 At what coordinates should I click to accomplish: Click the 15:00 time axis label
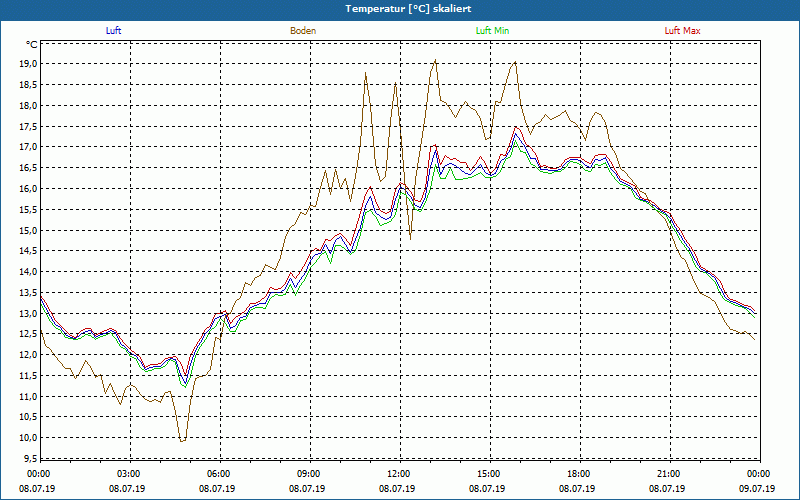pos(487,474)
